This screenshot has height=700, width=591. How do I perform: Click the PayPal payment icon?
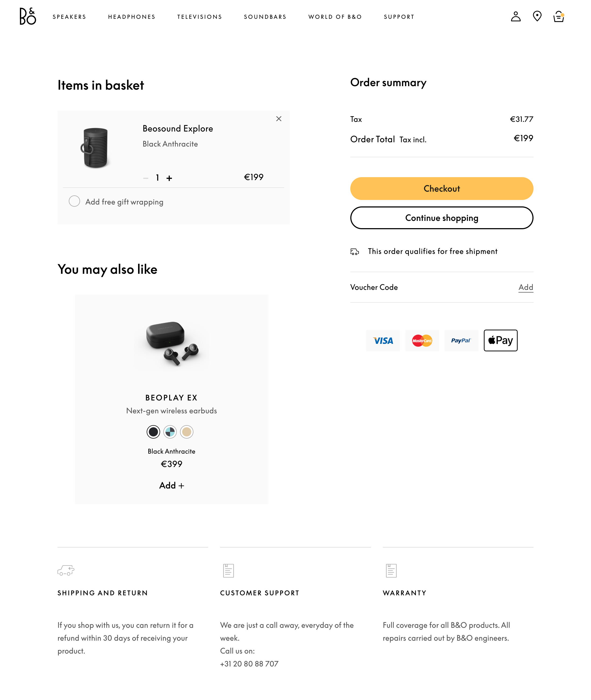click(461, 340)
